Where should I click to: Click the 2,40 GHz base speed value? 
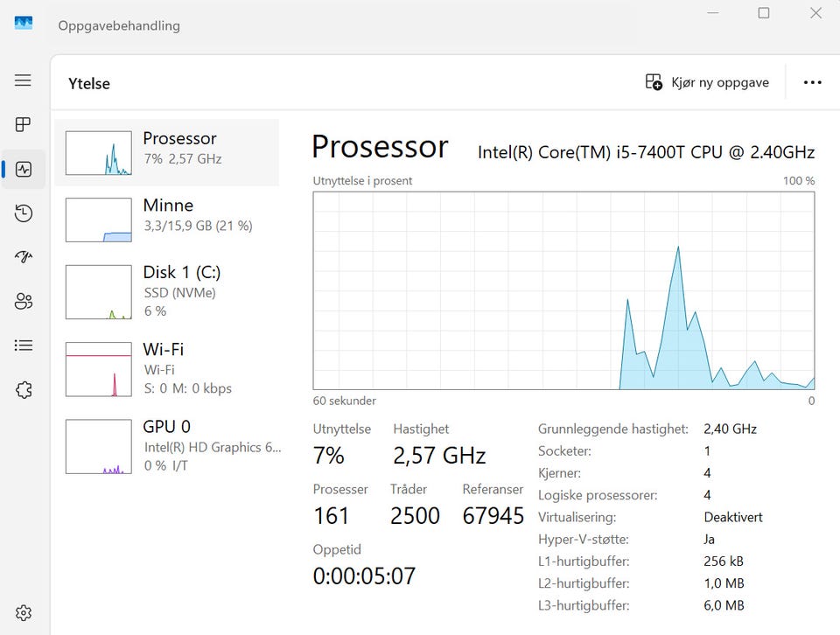click(x=730, y=429)
